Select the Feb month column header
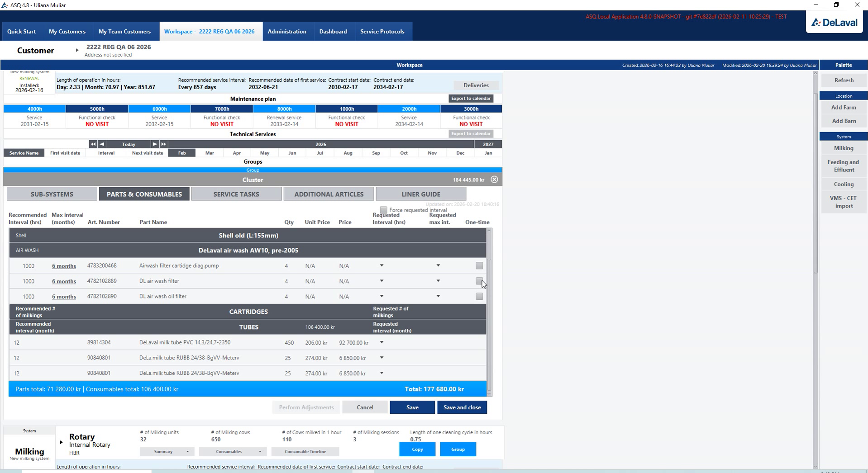This screenshot has height=473, width=868. [182, 153]
